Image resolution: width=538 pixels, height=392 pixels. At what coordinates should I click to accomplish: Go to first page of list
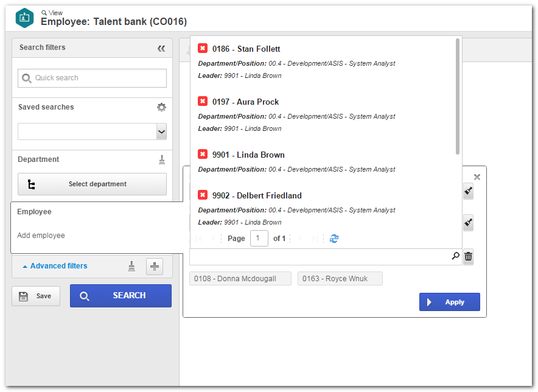pos(198,238)
